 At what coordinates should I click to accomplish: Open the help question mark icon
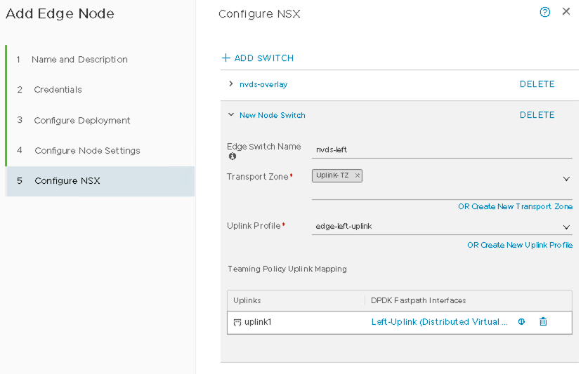[x=544, y=12]
